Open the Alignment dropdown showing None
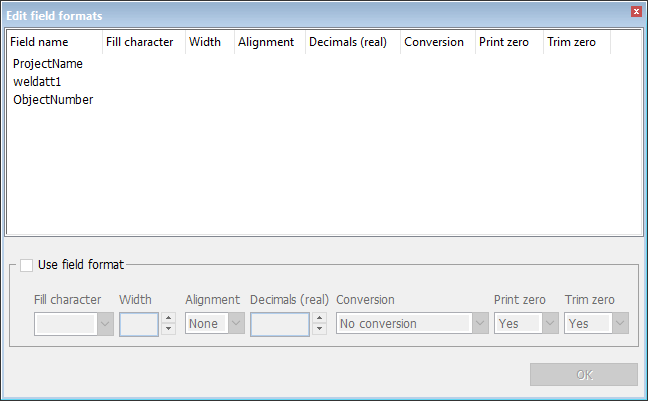Image resolution: width=648 pixels, height=401 pixels. (236, 323)
